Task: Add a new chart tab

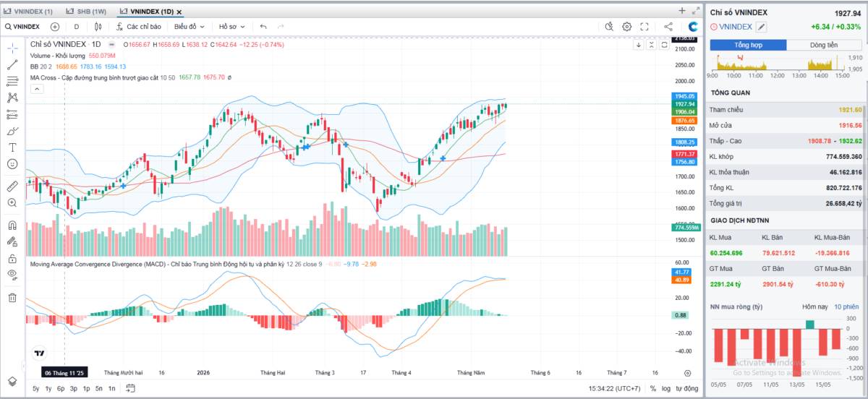Action: [681, 11]
